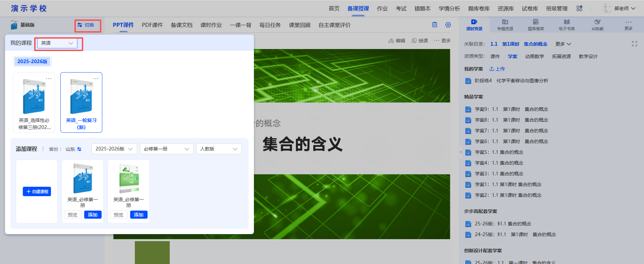
Task: Select the 专辑资源 panel icon
Action: tap(505, 22)
